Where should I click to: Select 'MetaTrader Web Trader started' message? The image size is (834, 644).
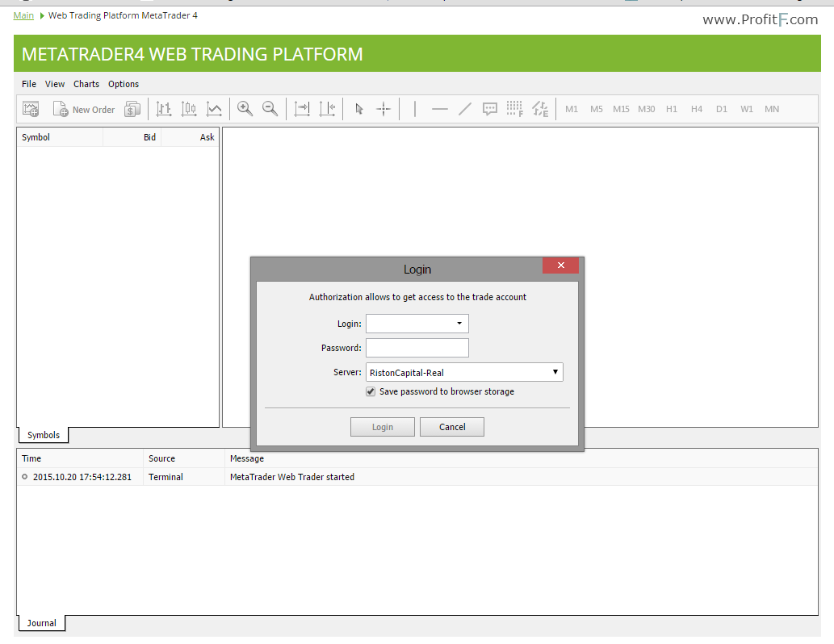point(292,477)
